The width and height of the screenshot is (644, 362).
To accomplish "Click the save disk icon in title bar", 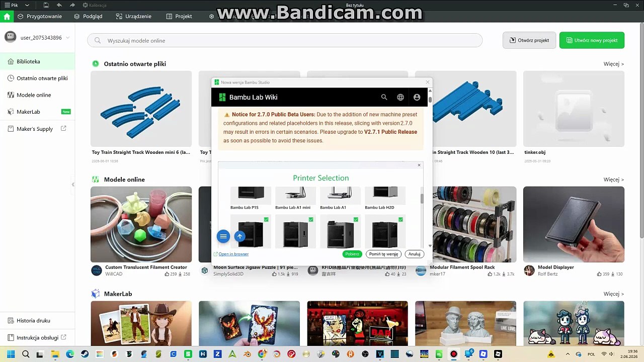I will [46, 5].
